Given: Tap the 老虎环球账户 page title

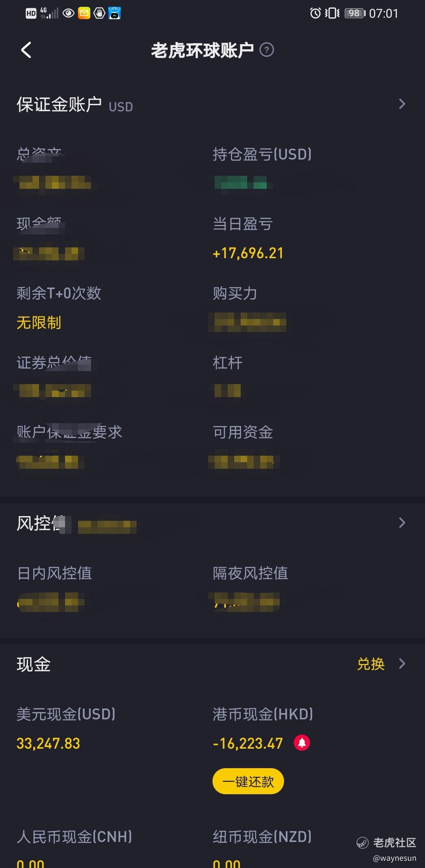Looking at the screenshot, I should 202,50.
